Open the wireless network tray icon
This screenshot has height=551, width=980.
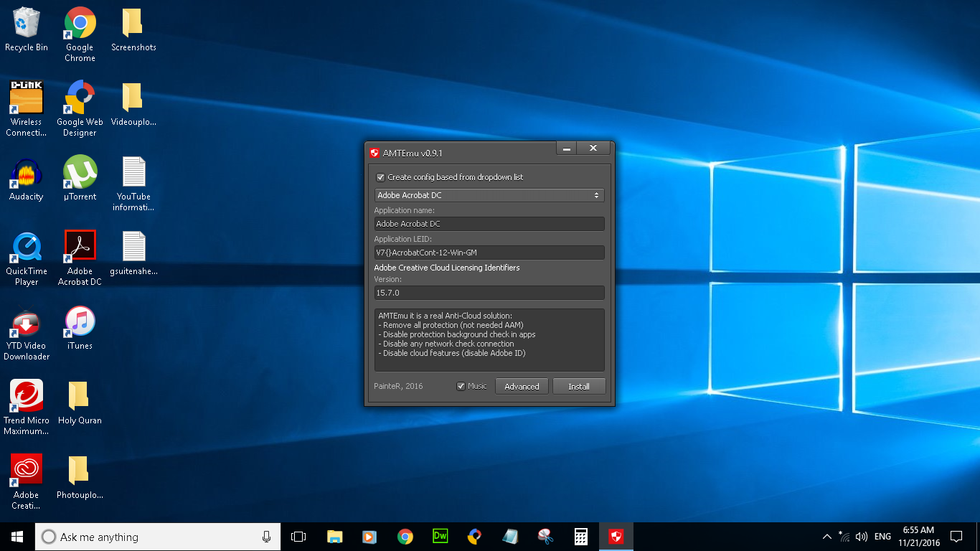click(844, 537)
